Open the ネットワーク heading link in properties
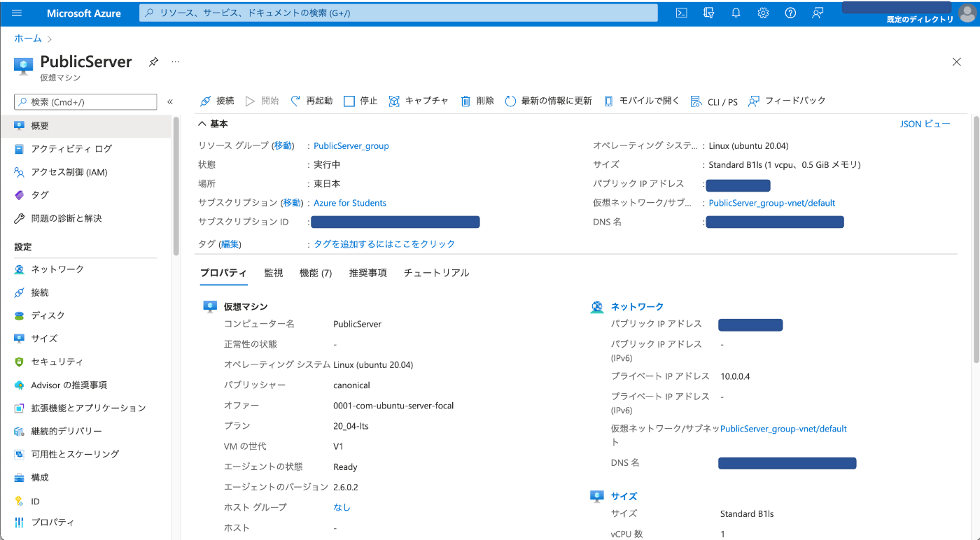Image resolution: width=980 pixels, height=540 pixels. (637, 306)
